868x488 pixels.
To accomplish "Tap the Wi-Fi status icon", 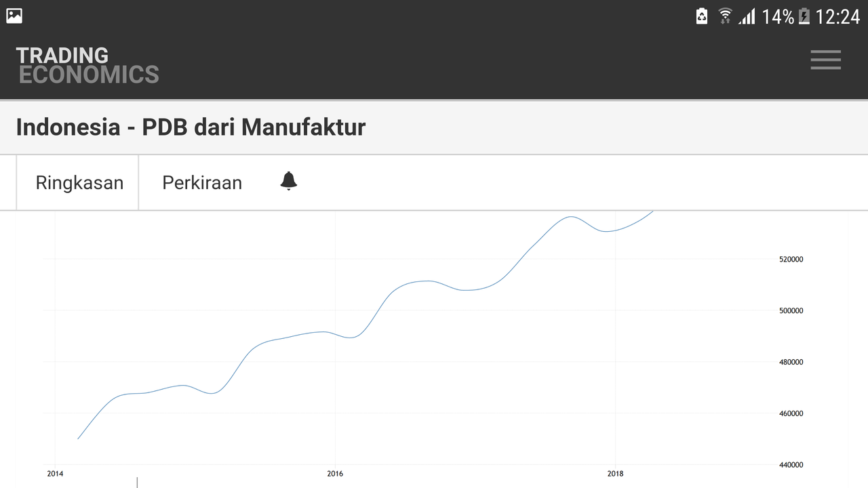I will 725,16.
